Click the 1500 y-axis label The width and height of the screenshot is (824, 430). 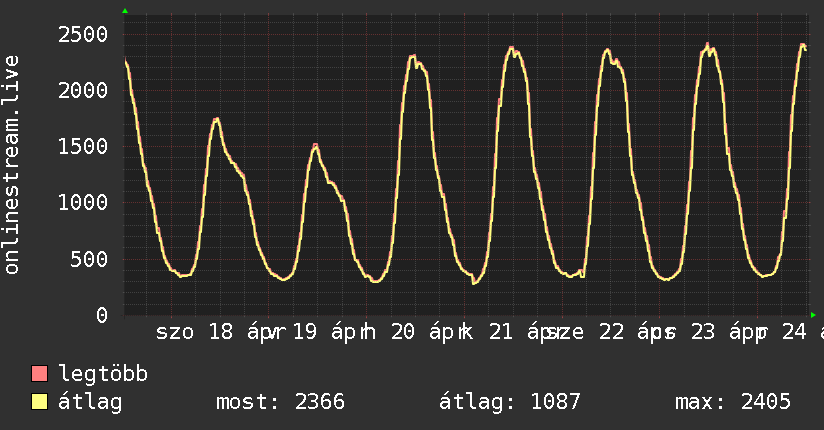82,147
